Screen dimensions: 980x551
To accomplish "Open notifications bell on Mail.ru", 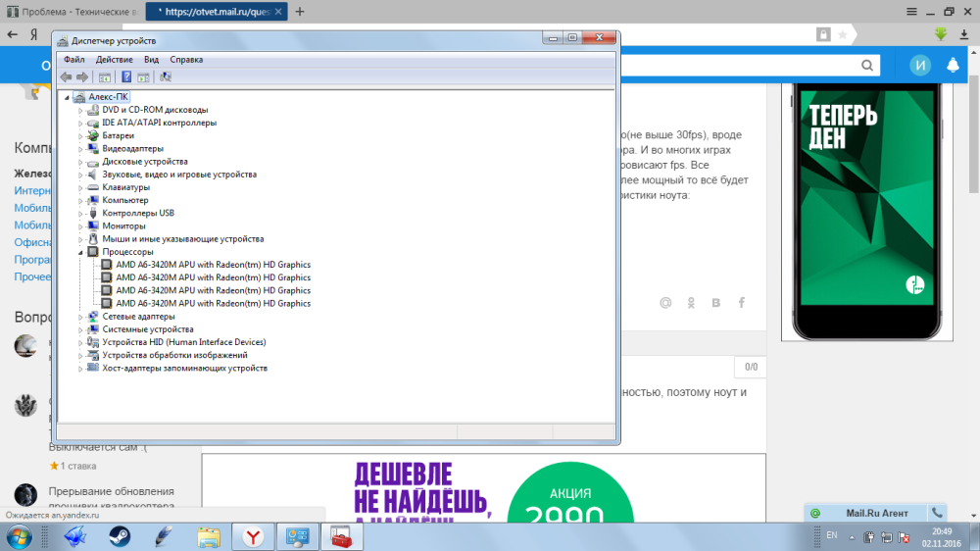I will (x=953, y=65).
